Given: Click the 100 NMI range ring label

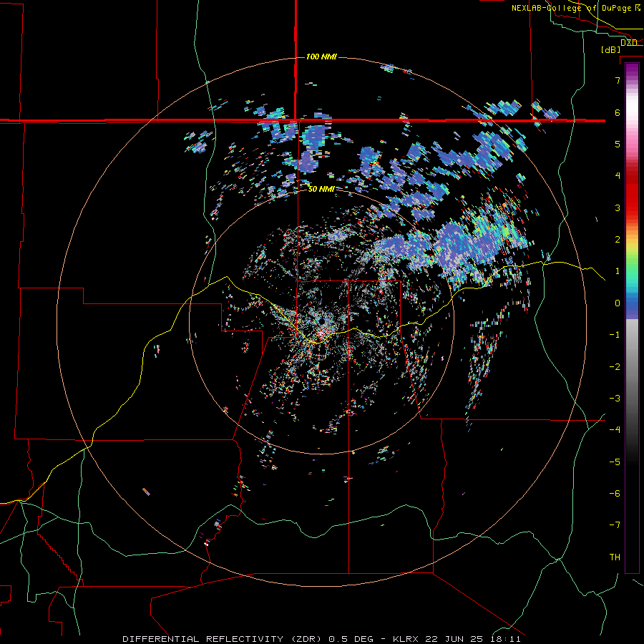Looking at the screenshot, I should [321, 57].
